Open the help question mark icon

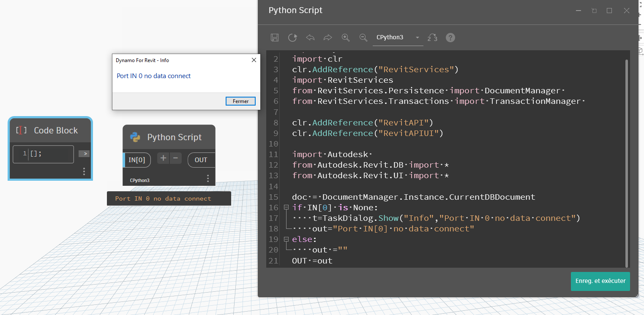[x=450, y=38]
